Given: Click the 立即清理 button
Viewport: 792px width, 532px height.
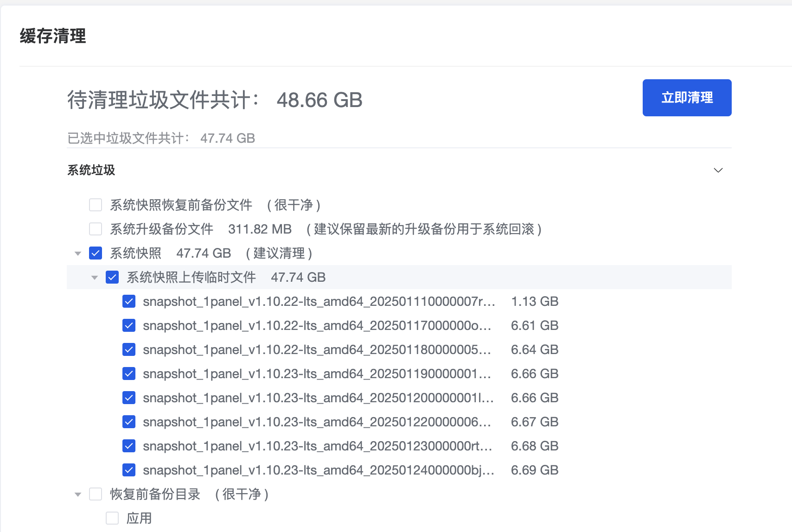Looking at the screenshot, I should (x=687, y=98).
